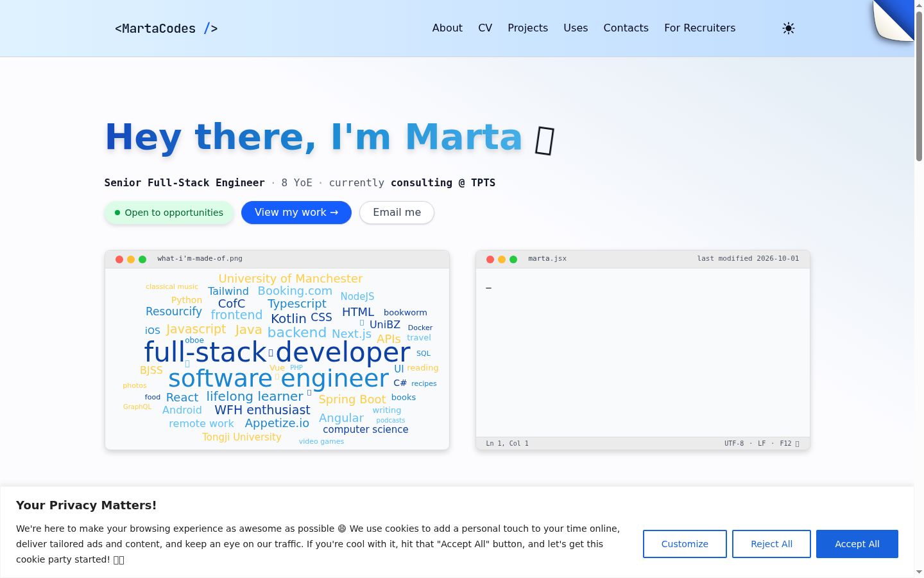Open the About page
This screenshot has height=578, width=924.
(x=447, y=28)
